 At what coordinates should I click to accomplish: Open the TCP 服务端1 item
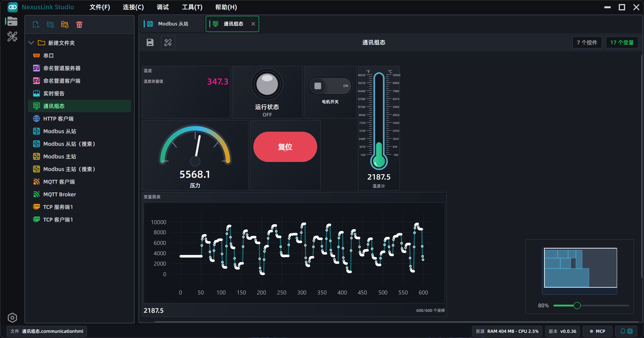coord(80,207)
